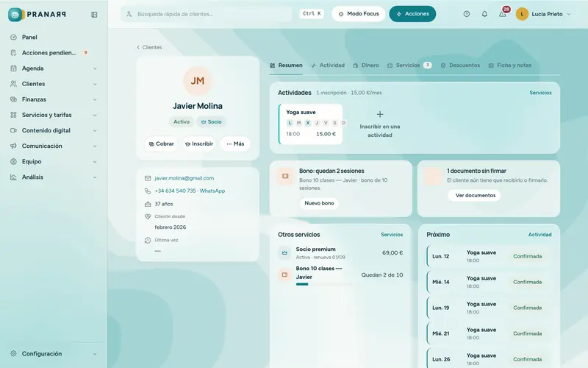Toggle the M weekday chip
Viewport: 588px width, 368px height.
299,123
